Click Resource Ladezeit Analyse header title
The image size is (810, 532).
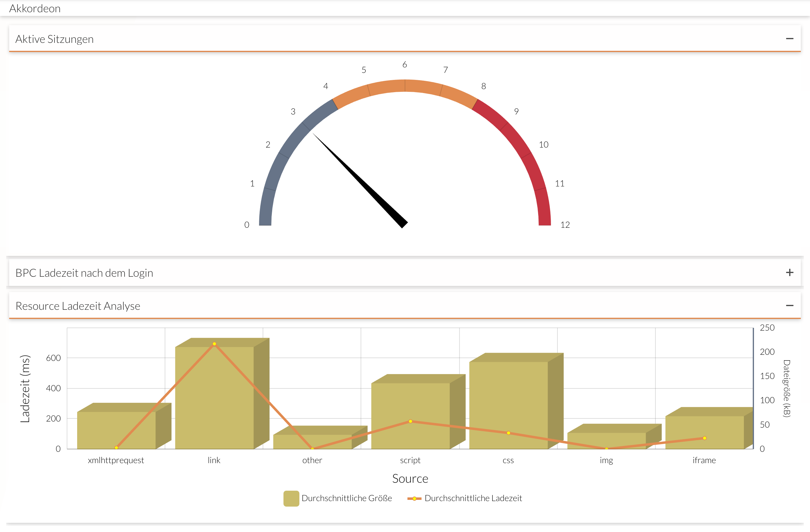tap(78, 306)
